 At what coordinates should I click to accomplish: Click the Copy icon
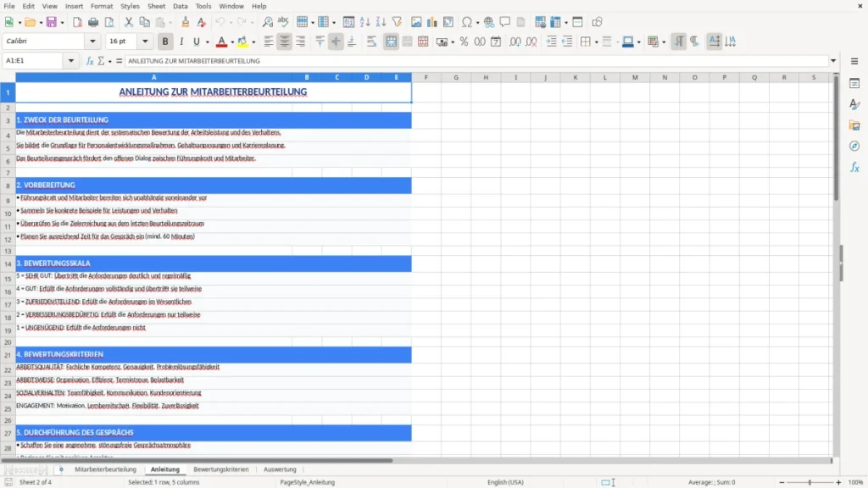[144, 22]
